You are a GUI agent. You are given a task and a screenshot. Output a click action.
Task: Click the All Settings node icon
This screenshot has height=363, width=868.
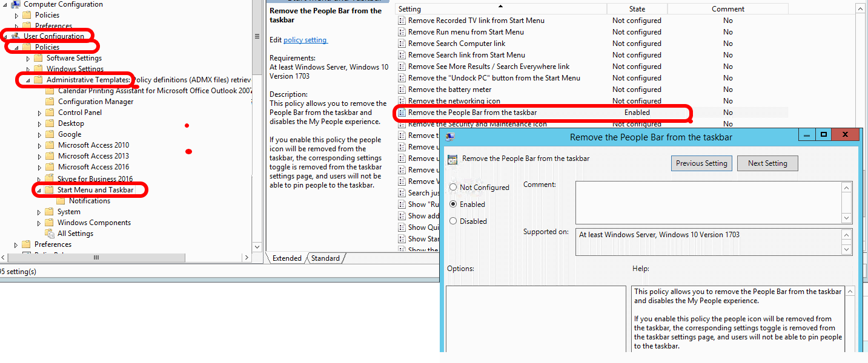[50, 234]
